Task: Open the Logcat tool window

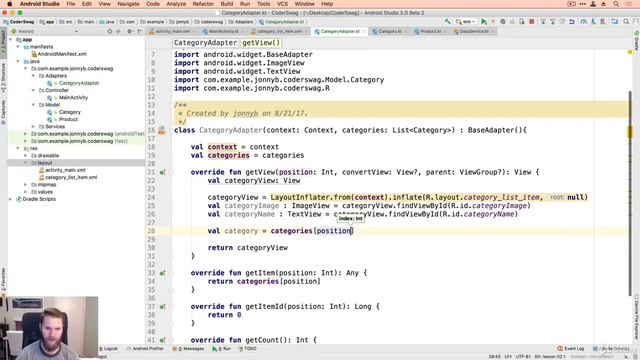Action: 108,349
